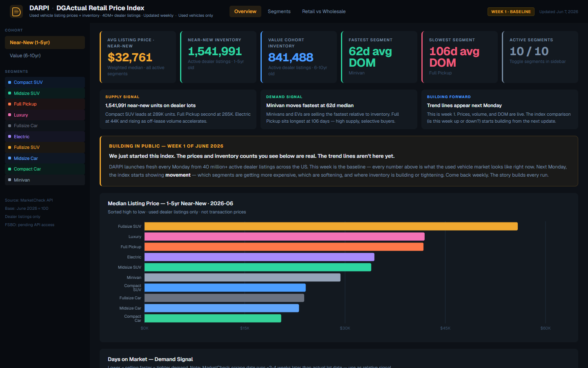This screenshot has width=588, height=368.
Task: Click the Updated Jun 7, 2026 label
Action: click(x=559, y=11)
